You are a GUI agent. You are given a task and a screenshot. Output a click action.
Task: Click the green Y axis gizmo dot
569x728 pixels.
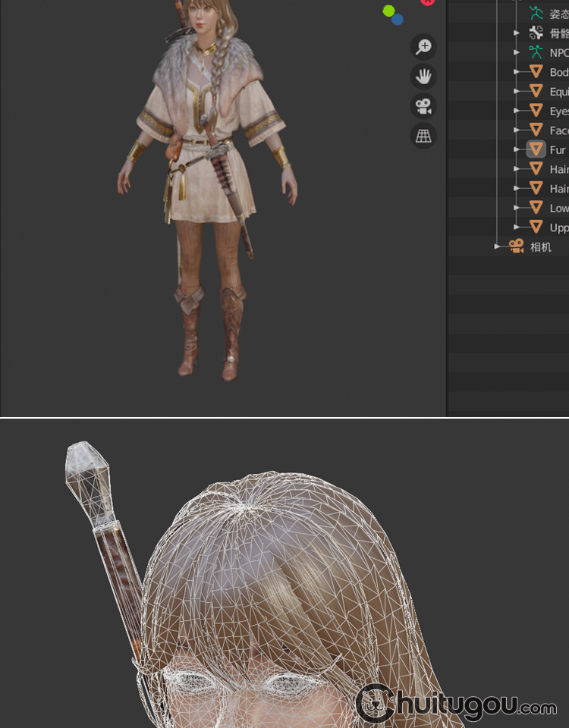point(388,11)
